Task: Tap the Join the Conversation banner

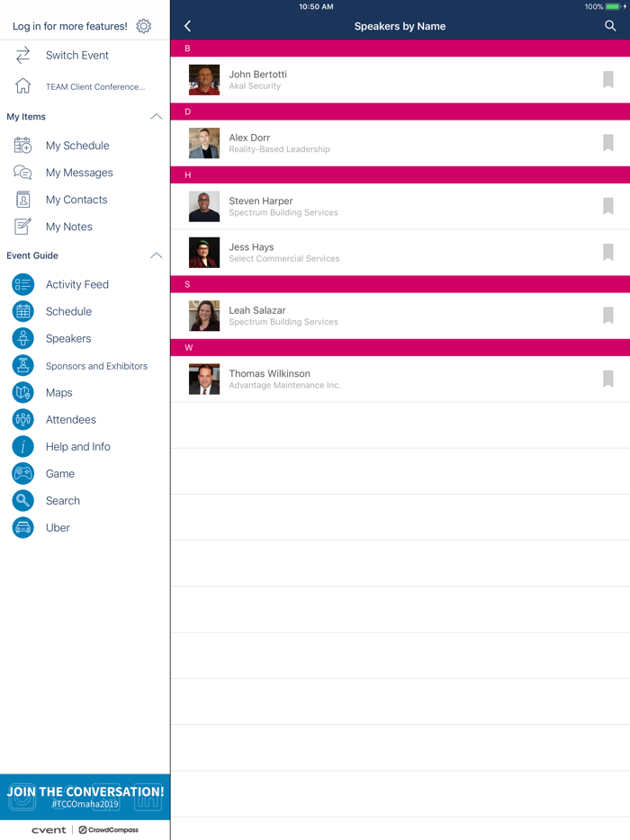Action: point(85,796)
